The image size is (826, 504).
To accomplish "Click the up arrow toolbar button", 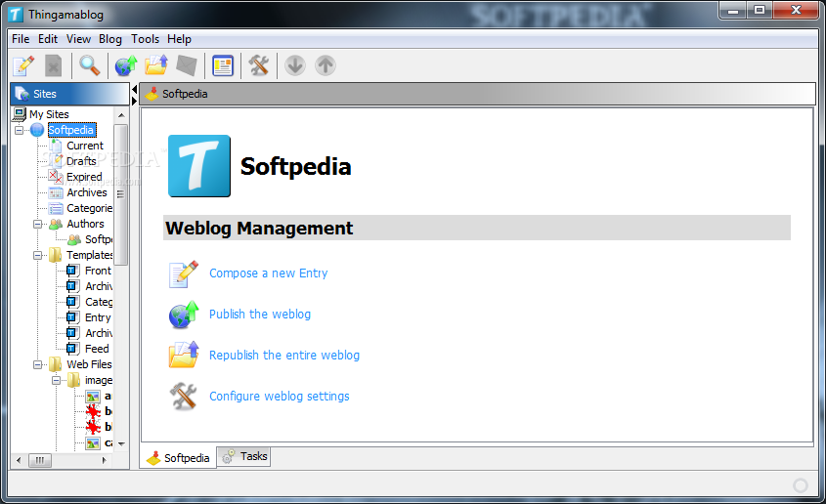I will coord(326,65).
